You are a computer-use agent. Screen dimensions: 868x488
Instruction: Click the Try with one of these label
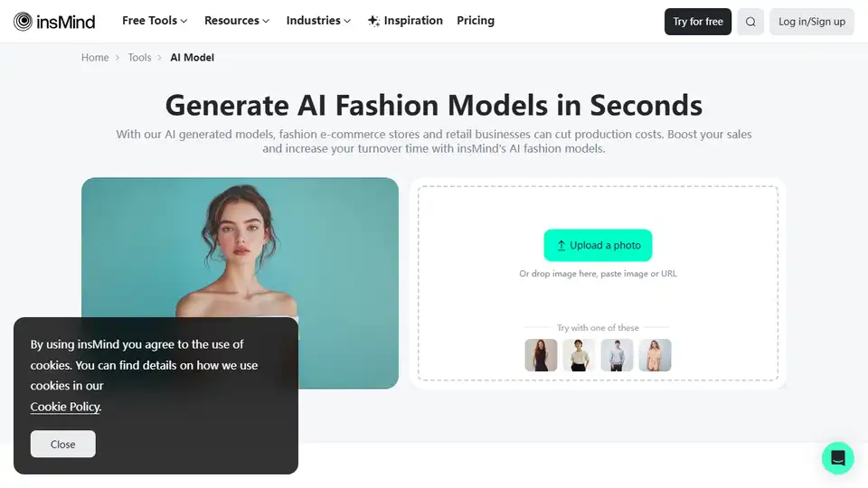[598, 327]
